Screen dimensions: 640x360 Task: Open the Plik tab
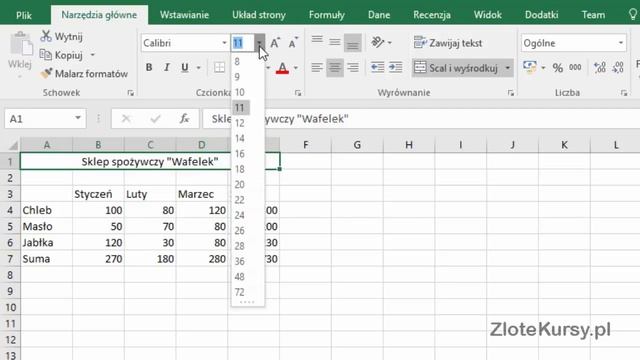coord(24,15)
